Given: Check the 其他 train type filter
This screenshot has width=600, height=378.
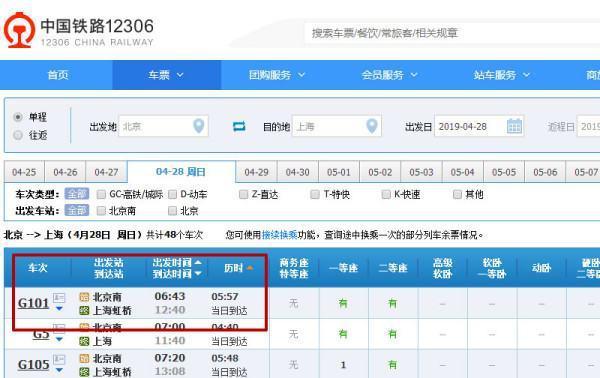Looking at the screenshot, I should 457,194.
